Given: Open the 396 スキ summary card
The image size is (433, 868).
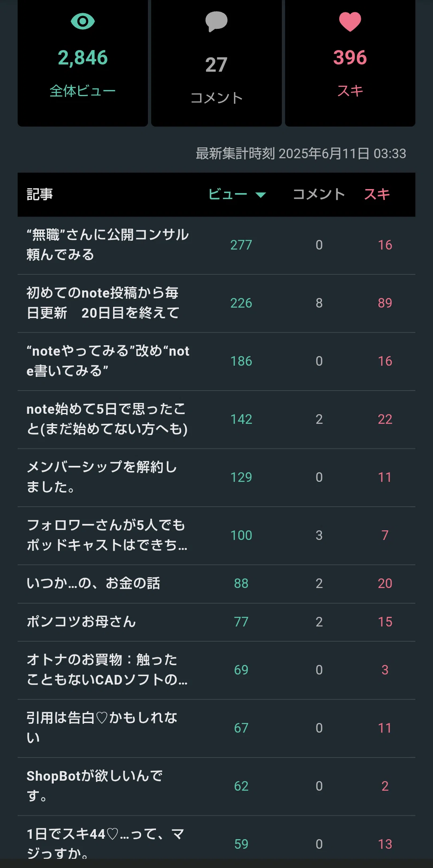Looking at the screenshot, I should [350, 63].
